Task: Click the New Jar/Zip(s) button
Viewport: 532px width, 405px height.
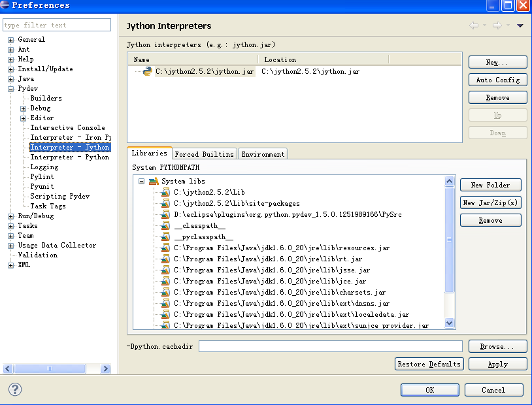Action: tap(490, 202)
